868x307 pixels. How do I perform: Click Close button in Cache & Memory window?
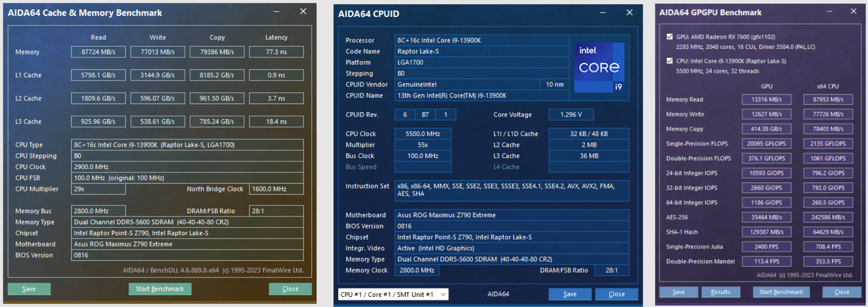[290, 289]
